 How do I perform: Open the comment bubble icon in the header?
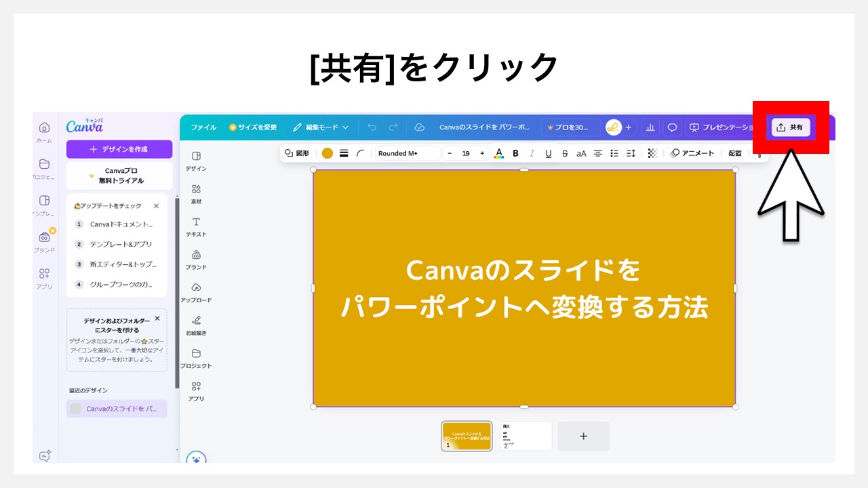tap(672, 127)
